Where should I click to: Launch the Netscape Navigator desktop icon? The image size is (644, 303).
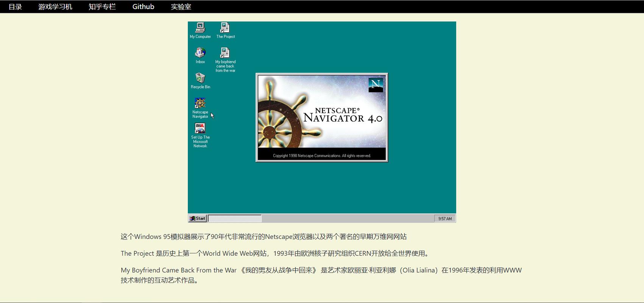(x=200, y=103)
